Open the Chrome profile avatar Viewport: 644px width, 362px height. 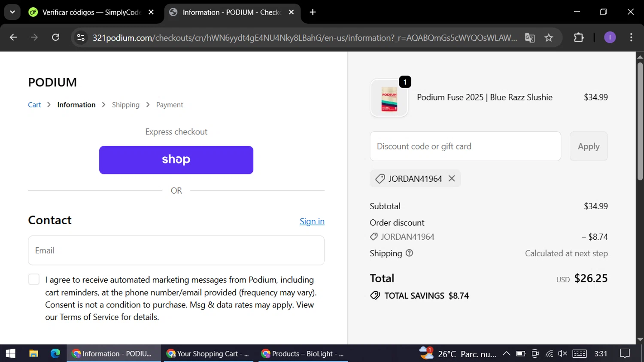(610, 37)
